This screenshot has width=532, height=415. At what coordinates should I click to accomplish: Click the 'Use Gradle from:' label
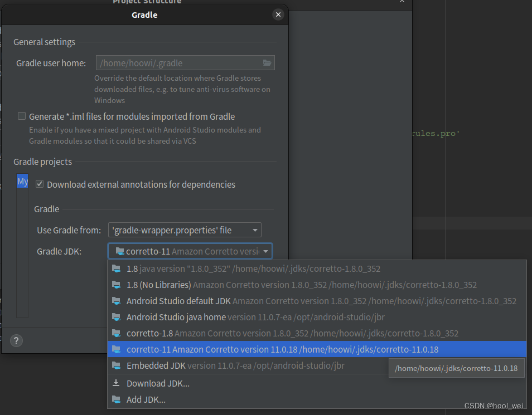coord(69,230)
